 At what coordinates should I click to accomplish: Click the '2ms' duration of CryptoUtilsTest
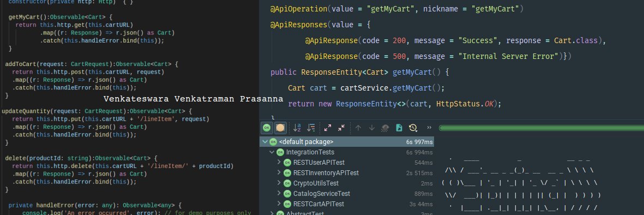[427, 183]
